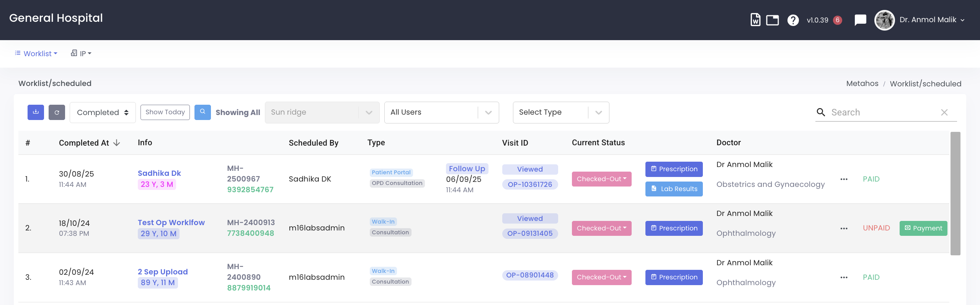Viewport: 980px width, 305px height.
Task: Open the Worklist menu
Action: pyautogui.click(x=36, y=54)
